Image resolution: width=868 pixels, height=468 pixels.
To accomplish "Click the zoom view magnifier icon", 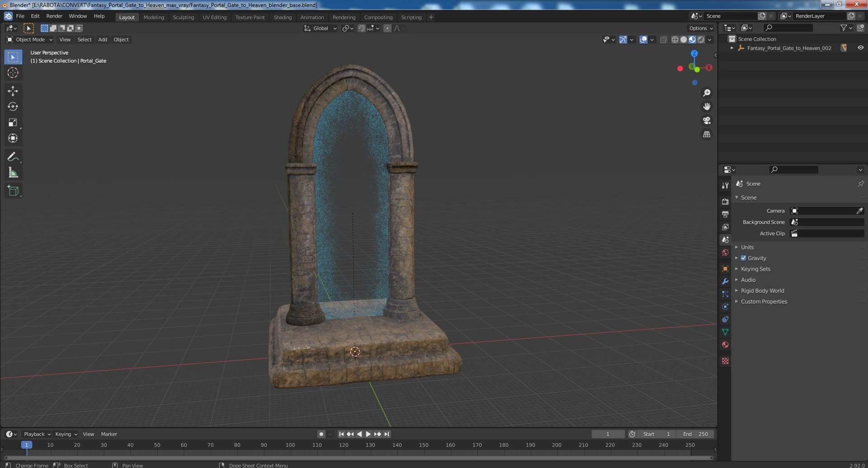I will pyautogui.click(x=707, y=93).
